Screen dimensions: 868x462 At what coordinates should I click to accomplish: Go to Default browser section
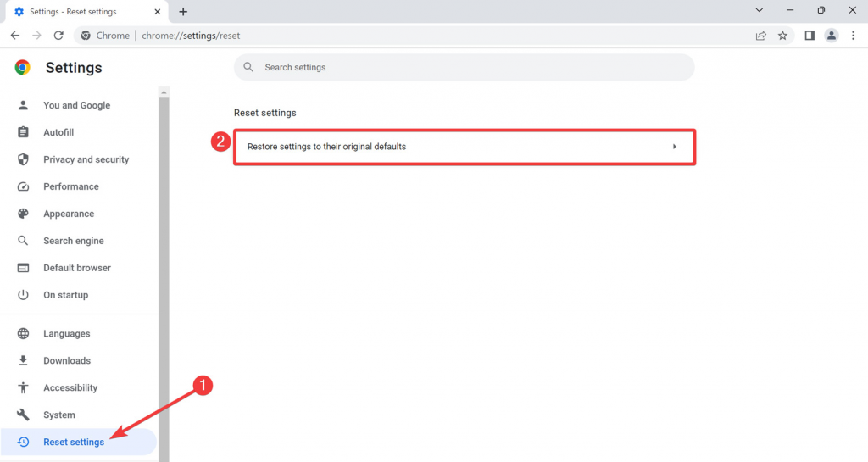[79, 268]
